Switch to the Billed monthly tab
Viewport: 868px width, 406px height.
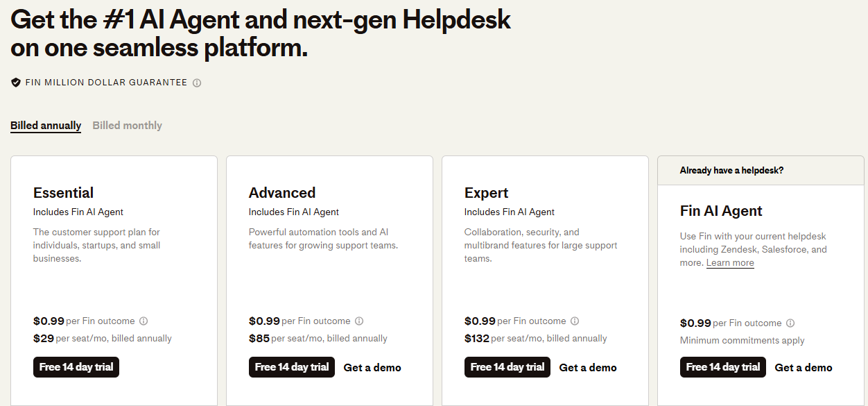coord(127,125)
